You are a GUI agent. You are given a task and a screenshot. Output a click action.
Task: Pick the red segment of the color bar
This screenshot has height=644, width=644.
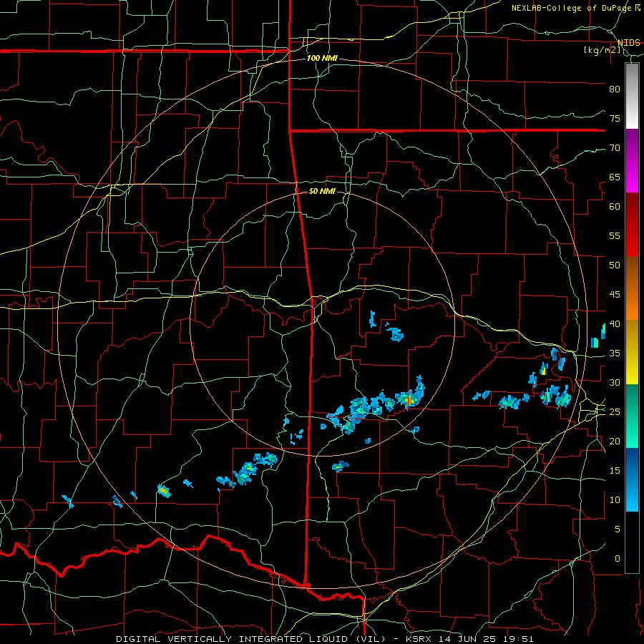(x=632, y=225)
